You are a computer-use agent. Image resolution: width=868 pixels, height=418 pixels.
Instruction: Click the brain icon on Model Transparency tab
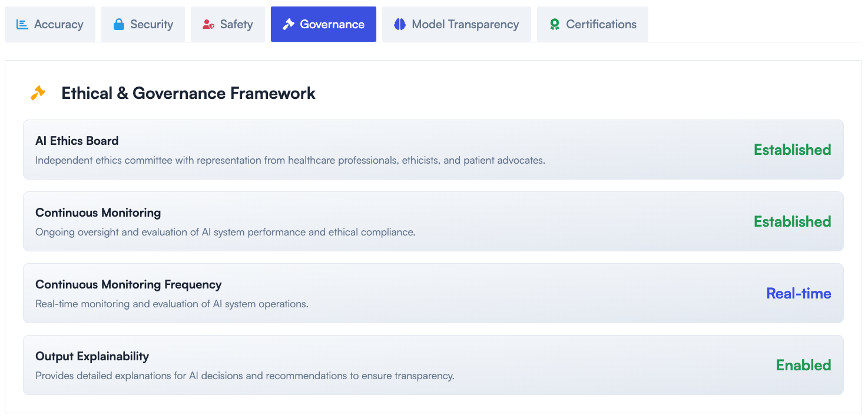point(400,25)
